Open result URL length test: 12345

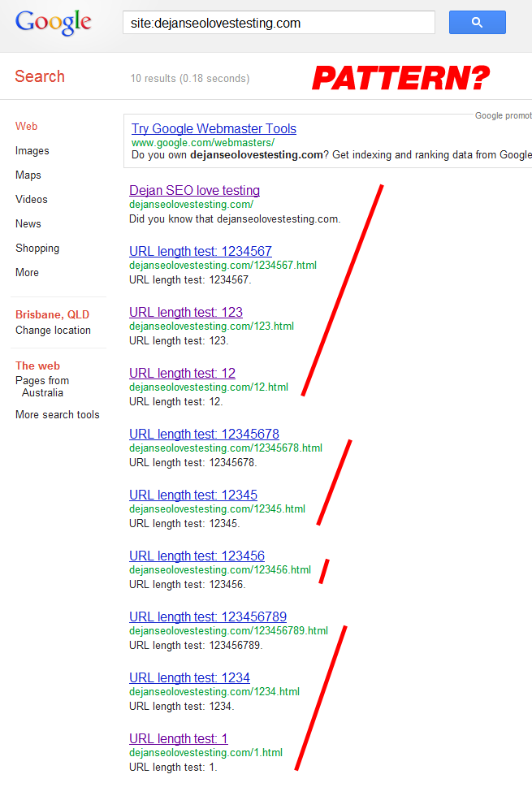(x=193, y=495)
